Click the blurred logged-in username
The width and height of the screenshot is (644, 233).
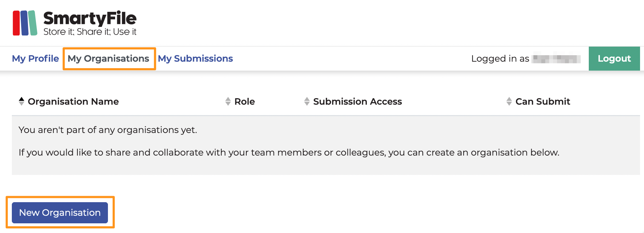coord(557,58)
